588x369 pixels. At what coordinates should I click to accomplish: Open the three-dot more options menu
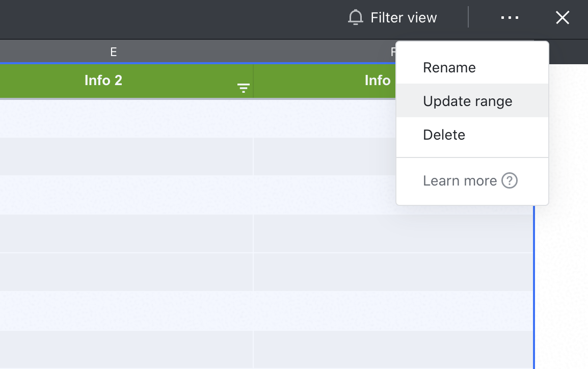point(510,18)
